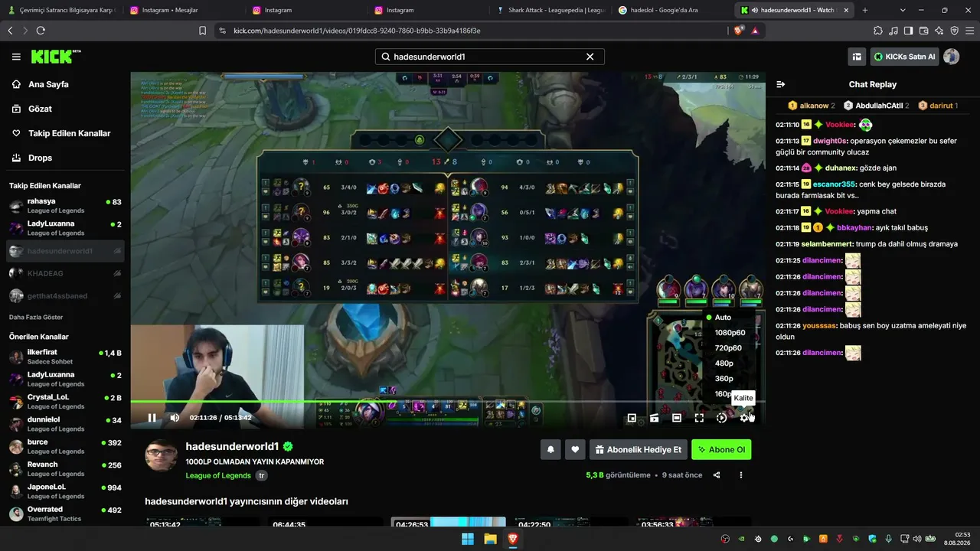Click the KICKs Satın Al button
The image size is (980, 551).
904,57
